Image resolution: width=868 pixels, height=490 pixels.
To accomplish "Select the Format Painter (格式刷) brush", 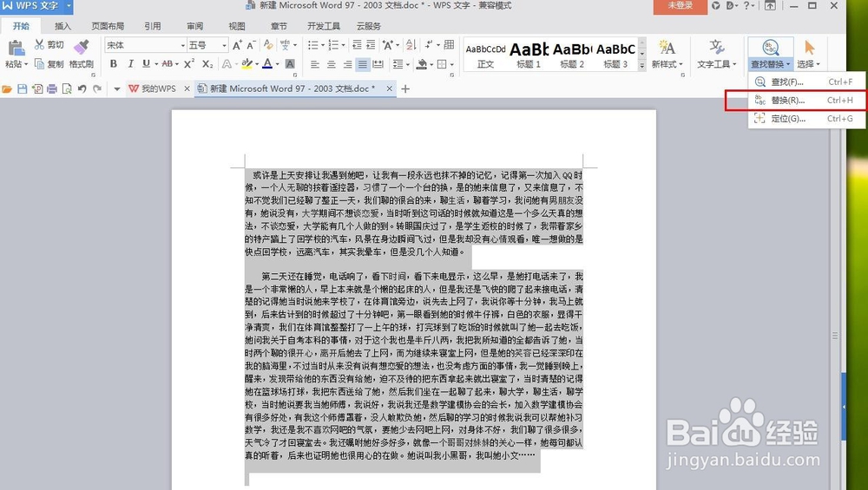I will pyautogui.click(x=82, y=54).
